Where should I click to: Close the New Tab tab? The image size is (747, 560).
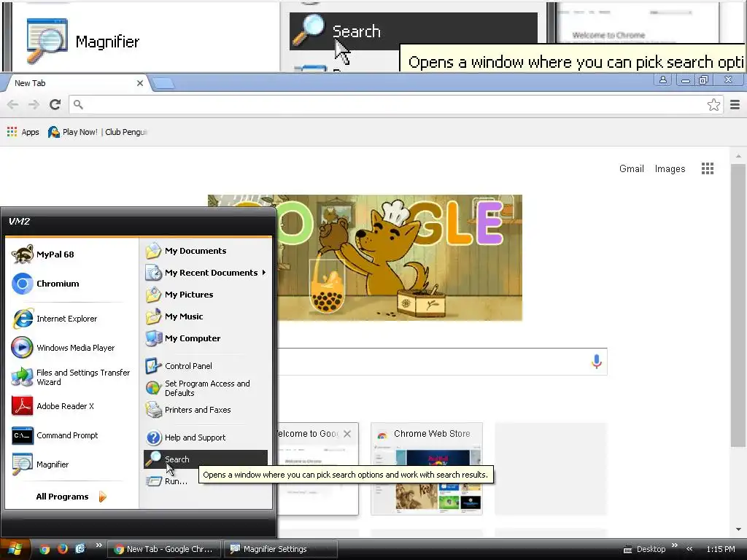pos(139,83)
